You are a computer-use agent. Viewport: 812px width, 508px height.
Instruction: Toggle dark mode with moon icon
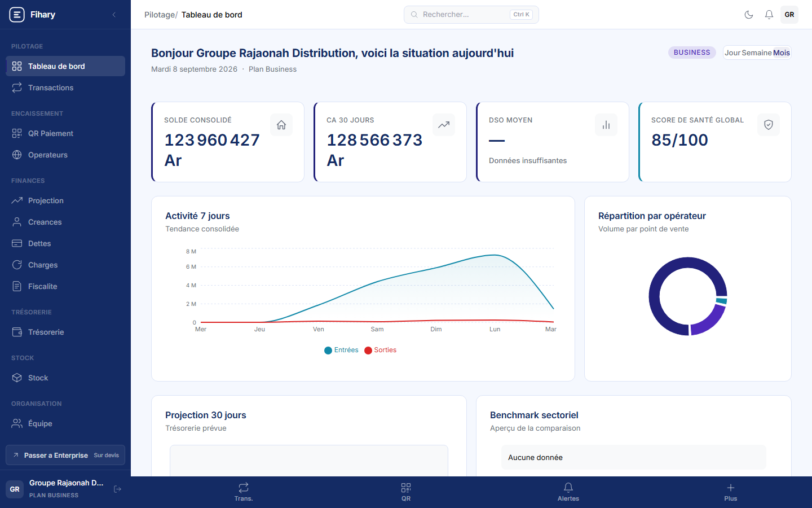pos(749,15)
